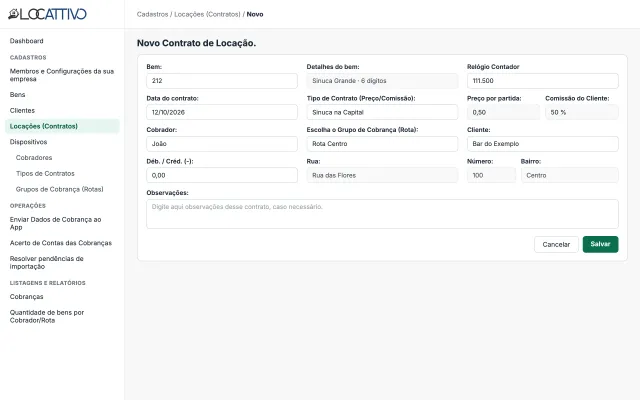The height and width of the screenshot is (400, 640).
Task: Open the Cliente dropdown with Bar do Exemplo
Action: (543, 144)
